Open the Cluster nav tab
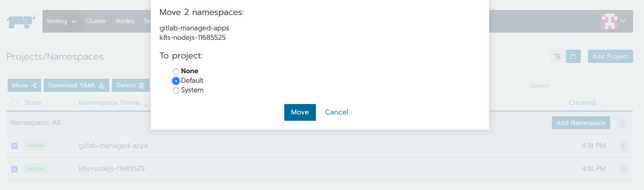This screenshot has height=190, width=644. tap(96, 21)
